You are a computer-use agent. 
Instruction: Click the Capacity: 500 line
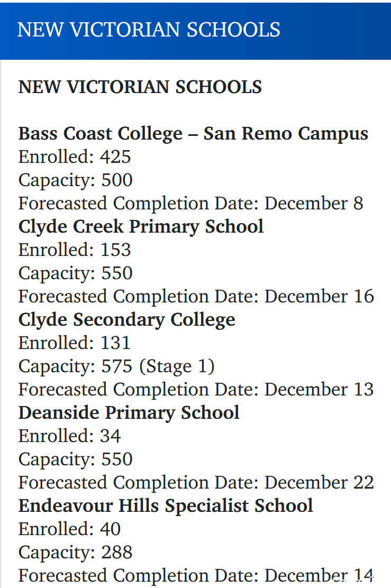click(76, 181)
